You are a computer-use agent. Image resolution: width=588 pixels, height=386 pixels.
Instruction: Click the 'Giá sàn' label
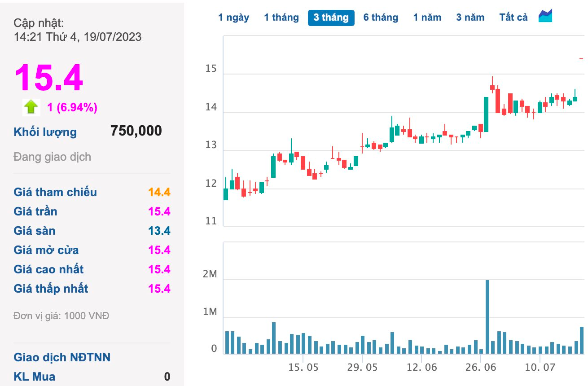pyautogui.click(x=35, y=231)
